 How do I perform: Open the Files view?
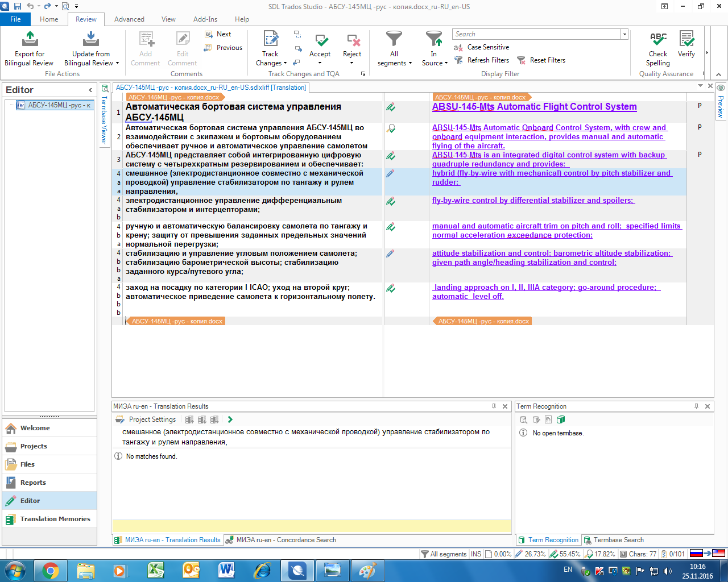[49, 464]
